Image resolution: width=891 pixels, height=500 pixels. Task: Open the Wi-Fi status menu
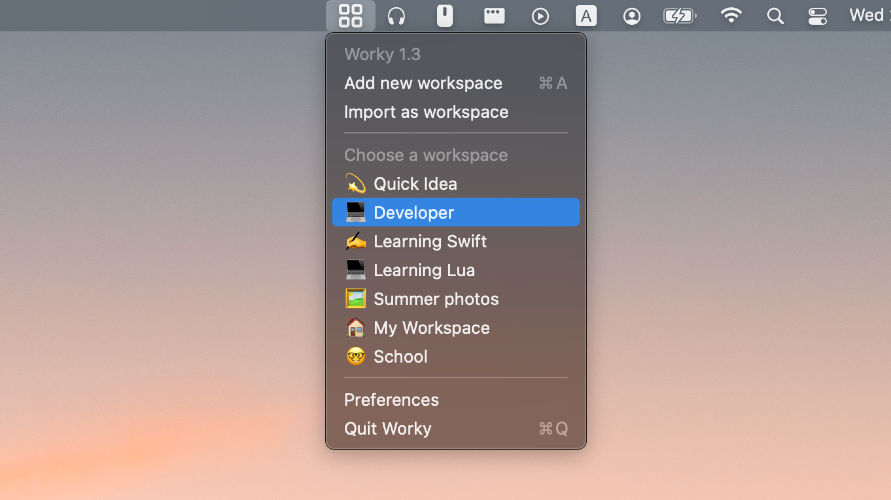click(731, 15)
